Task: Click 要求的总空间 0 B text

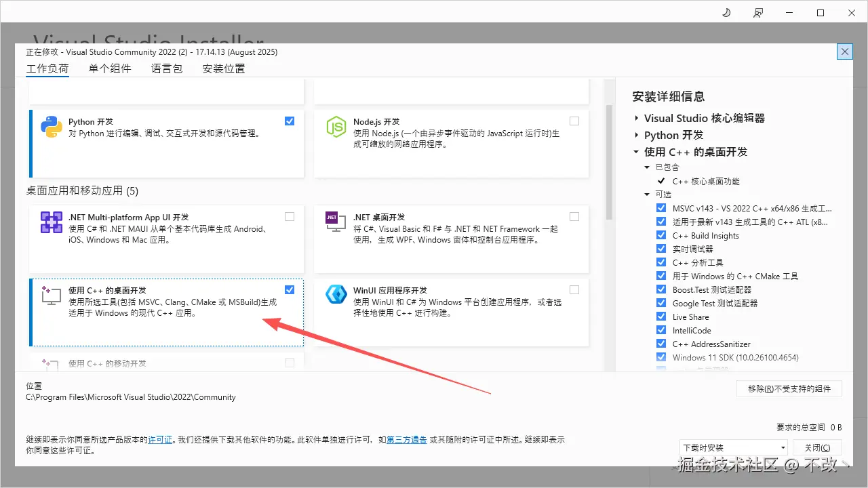Action: [809, 427]
